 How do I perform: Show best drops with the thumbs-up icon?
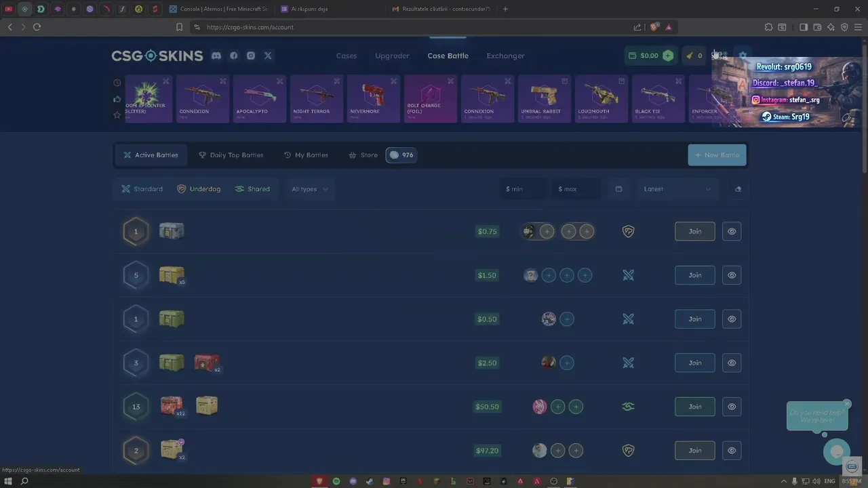tap(117, 99)
